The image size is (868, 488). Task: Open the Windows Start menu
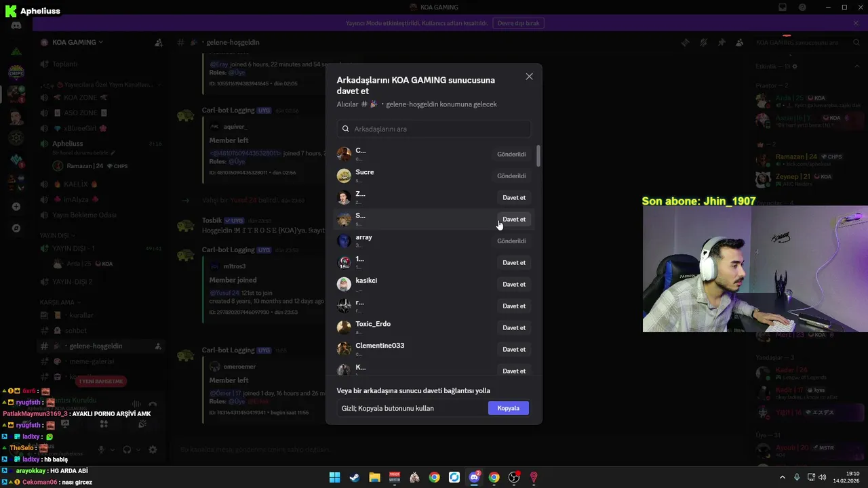[334, 478]
